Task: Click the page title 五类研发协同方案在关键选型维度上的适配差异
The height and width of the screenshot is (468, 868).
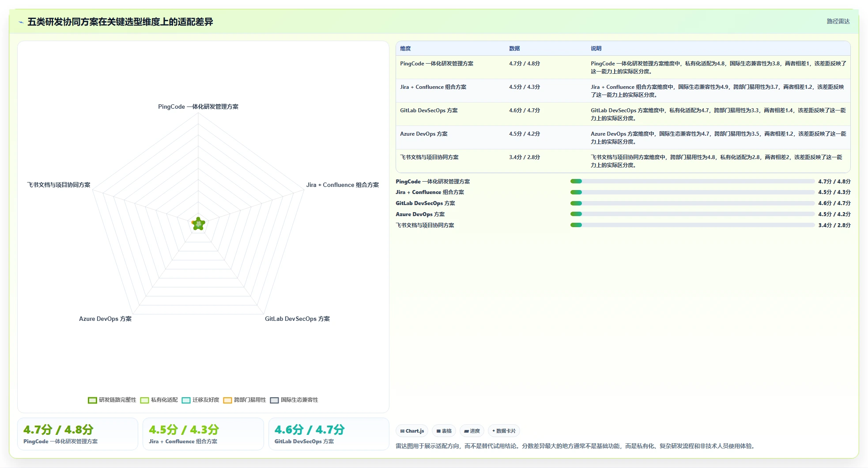Action: pos(120,22)
